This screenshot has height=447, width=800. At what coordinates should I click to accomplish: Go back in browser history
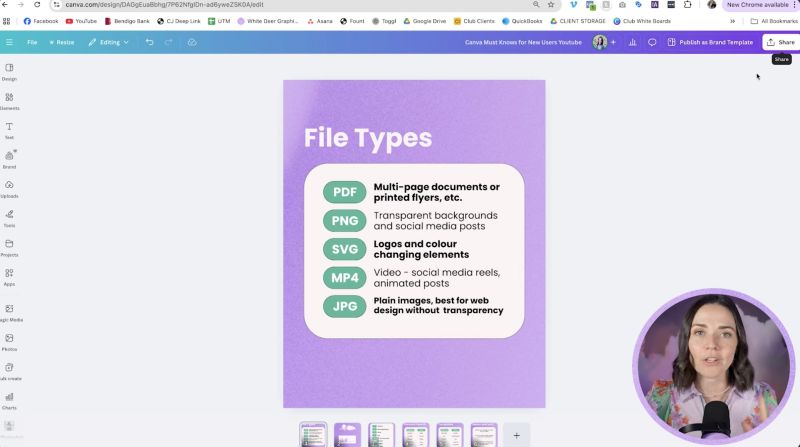tap(5, 5)
